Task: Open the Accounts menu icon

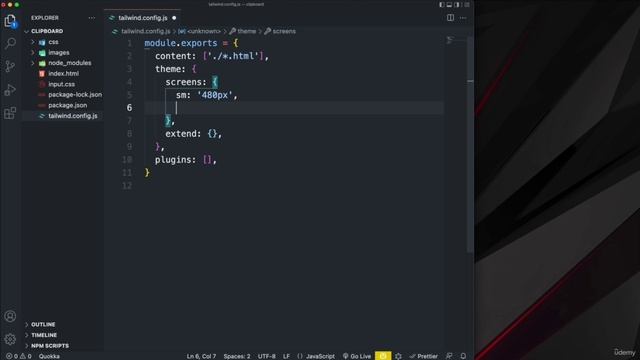Action: (10, 316)
